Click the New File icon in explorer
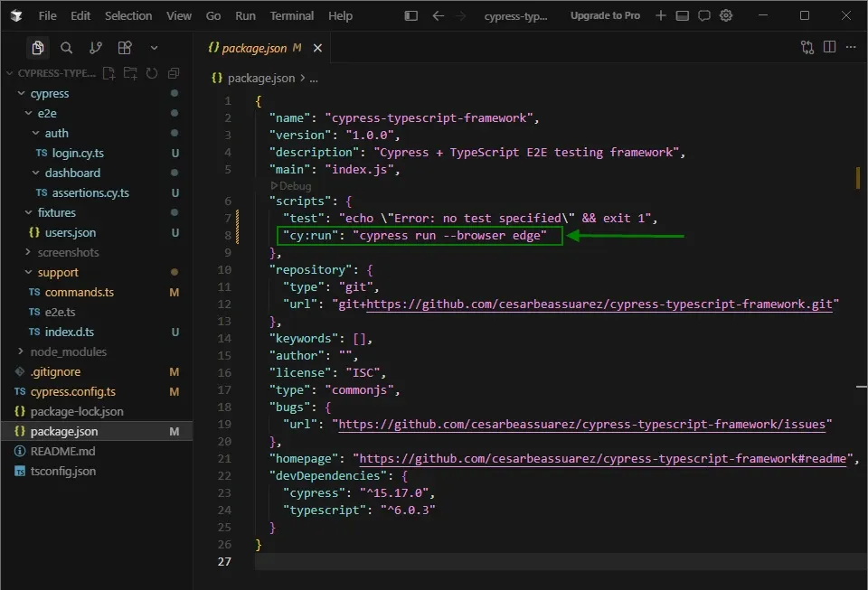This screenshot has height=590, width=868. (x=109, y=73)
